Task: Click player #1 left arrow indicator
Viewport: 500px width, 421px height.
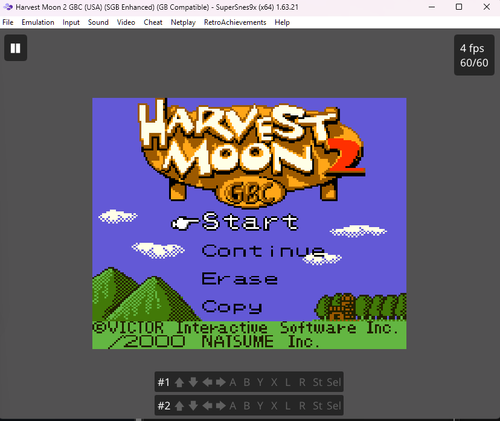Action: click(207, 382)
